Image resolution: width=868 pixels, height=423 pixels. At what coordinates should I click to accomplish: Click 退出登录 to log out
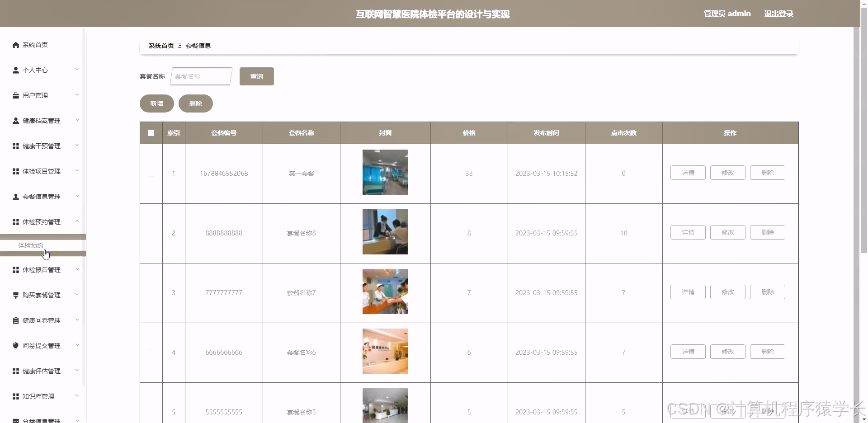click(778, 14)
